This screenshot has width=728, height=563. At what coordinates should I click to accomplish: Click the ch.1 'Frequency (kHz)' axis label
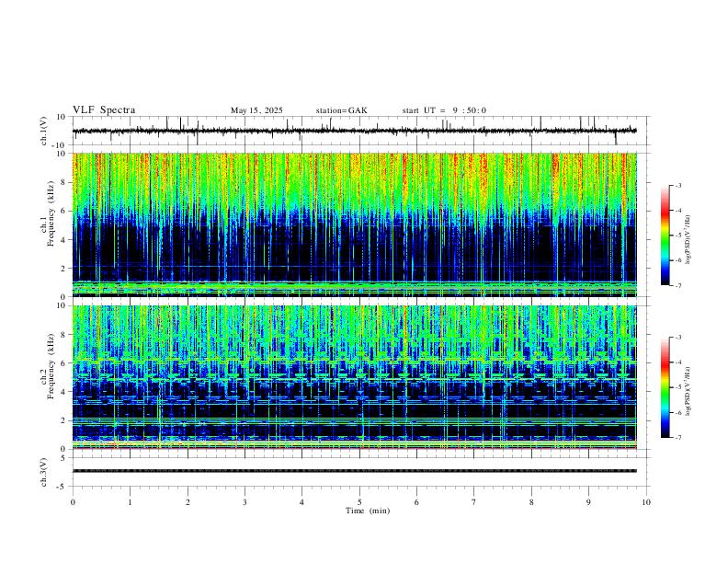tap(51, 213)
